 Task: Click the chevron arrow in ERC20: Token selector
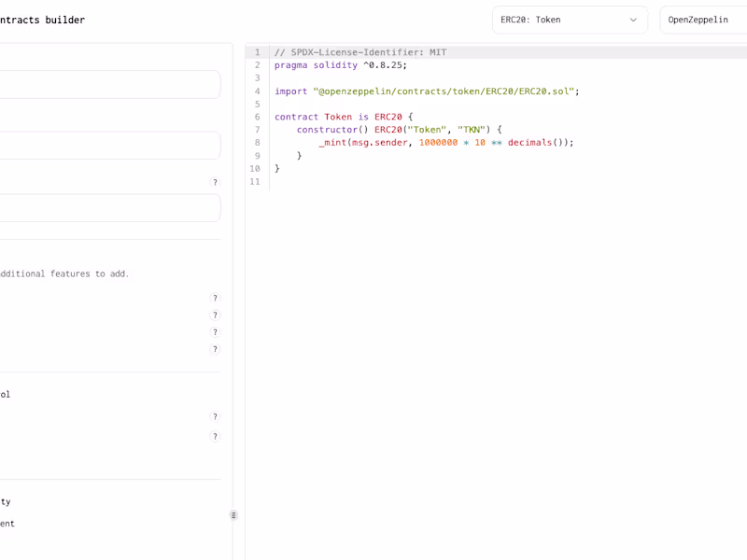click(633, 20)
